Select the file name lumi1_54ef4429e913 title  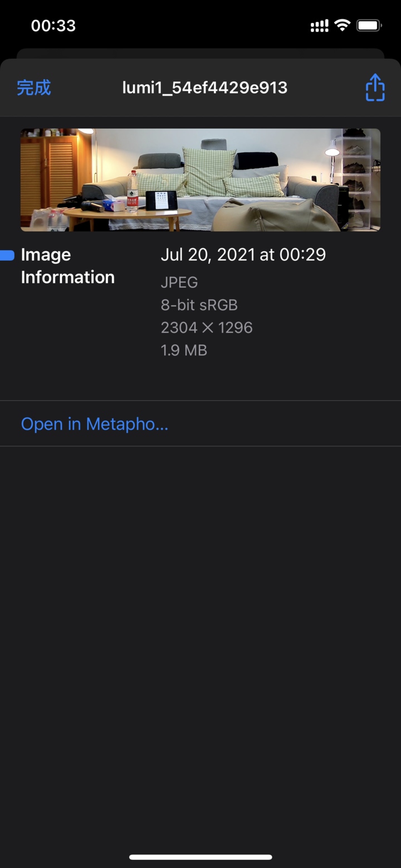coord(205,87)
